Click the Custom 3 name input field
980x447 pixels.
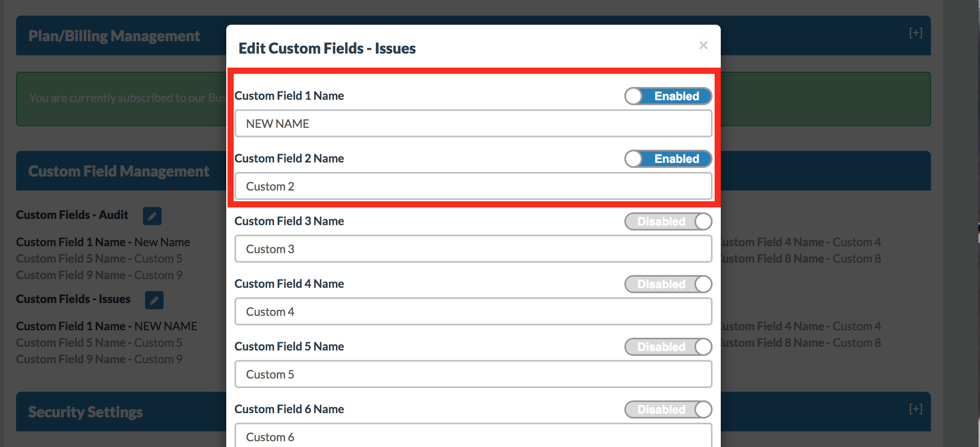473,249
